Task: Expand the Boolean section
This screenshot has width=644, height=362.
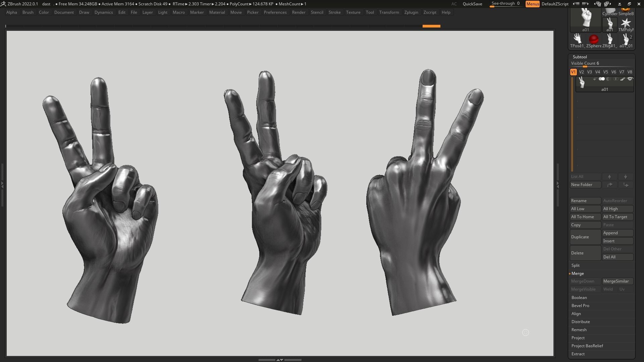Action: pos(579,298)
